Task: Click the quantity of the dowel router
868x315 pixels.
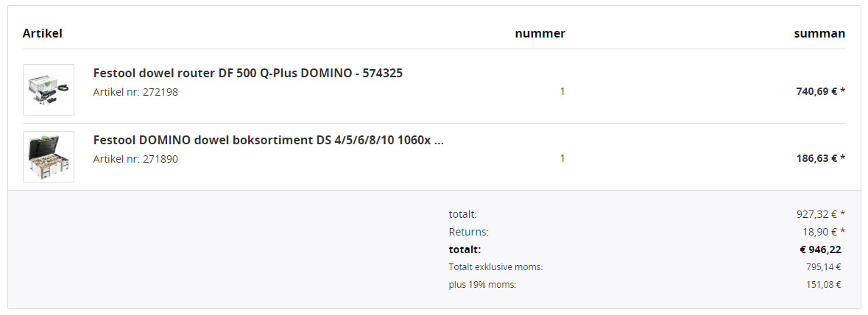Action: coord(562,92)
